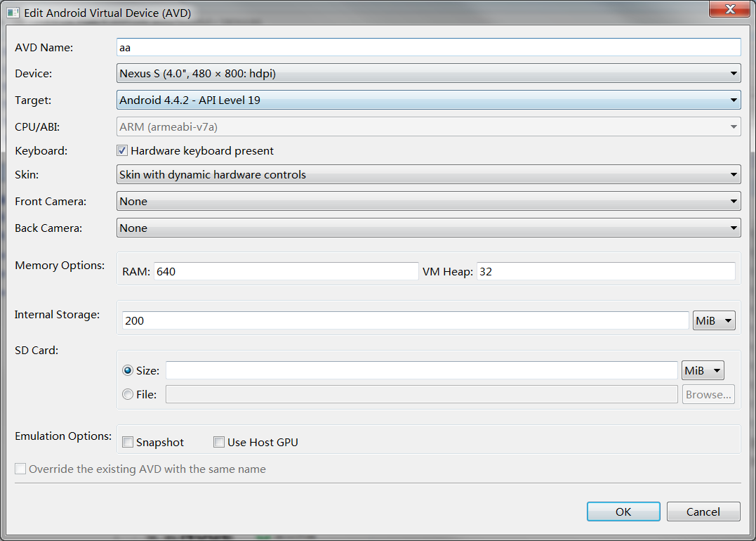The image size is (756, 541).
Task: Open the Internal Storage MiB unit dropdown
Action: pyautogui.click(x=714, y=320)
